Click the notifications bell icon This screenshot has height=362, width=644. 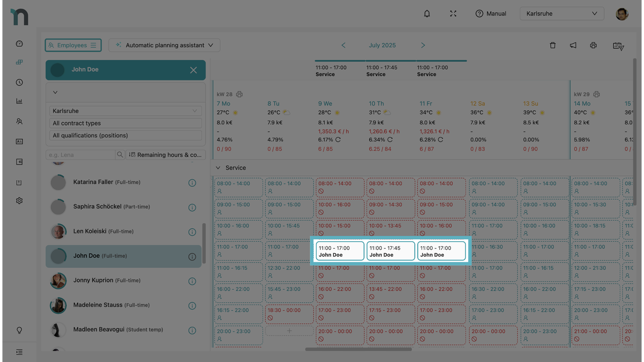427,14
